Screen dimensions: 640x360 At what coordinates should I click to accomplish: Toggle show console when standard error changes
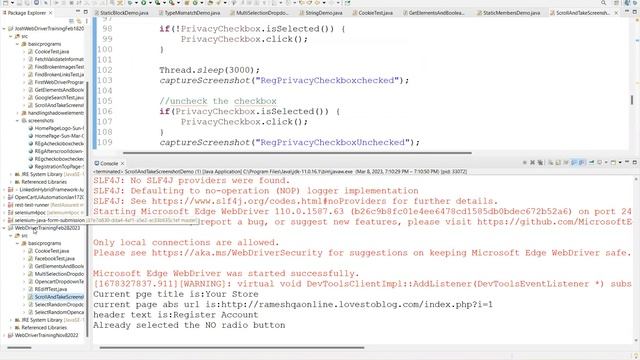[582, 162]
